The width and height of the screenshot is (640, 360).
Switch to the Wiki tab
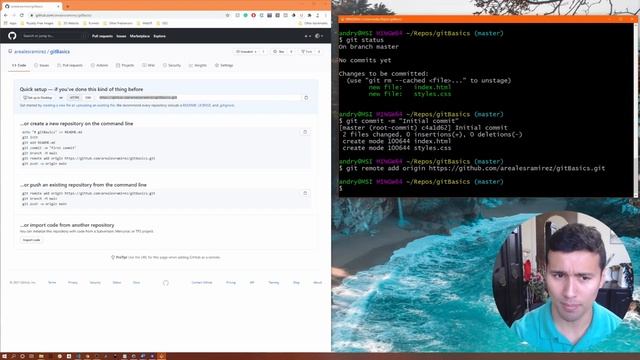(149, 65)
